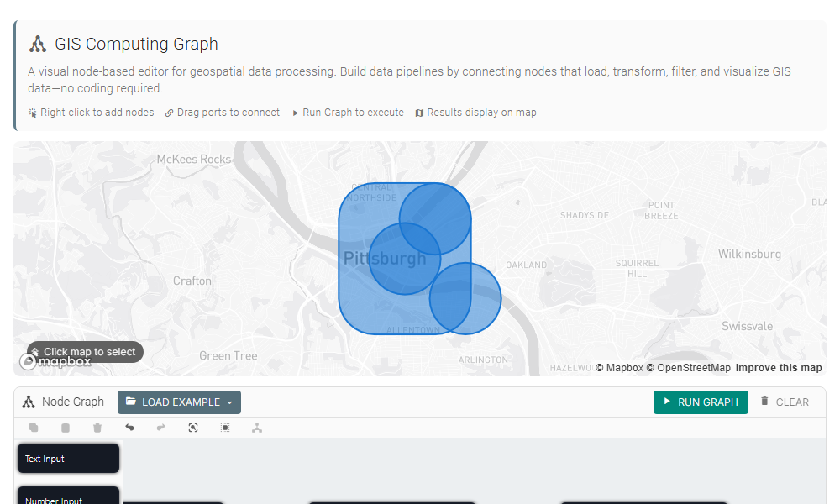The width and height of the screenshot is (840, 504).
Task: Clear the graph with the CLEAR button
Action: click(x=784, y=402)
